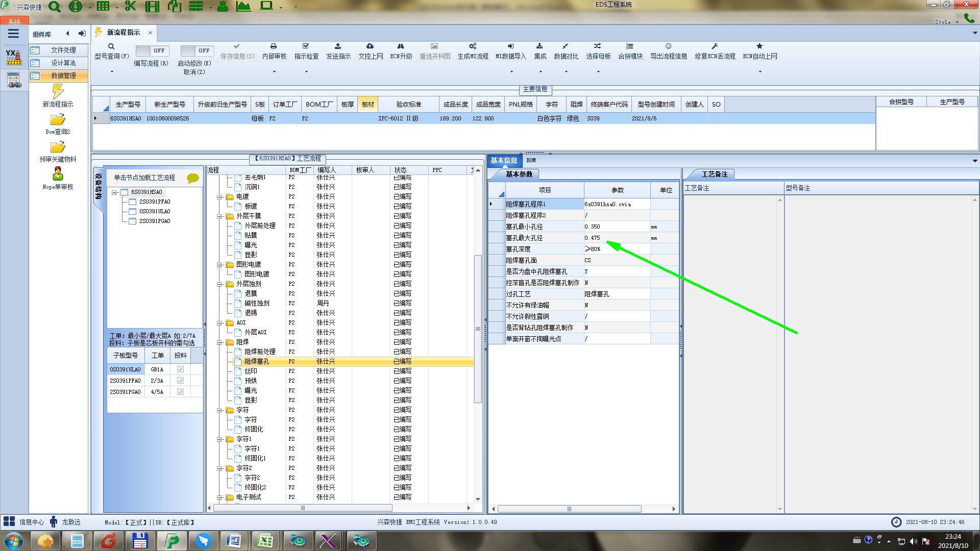Switch to BOM tab
This screenshot has width=980, height=551.
(531, 160)
